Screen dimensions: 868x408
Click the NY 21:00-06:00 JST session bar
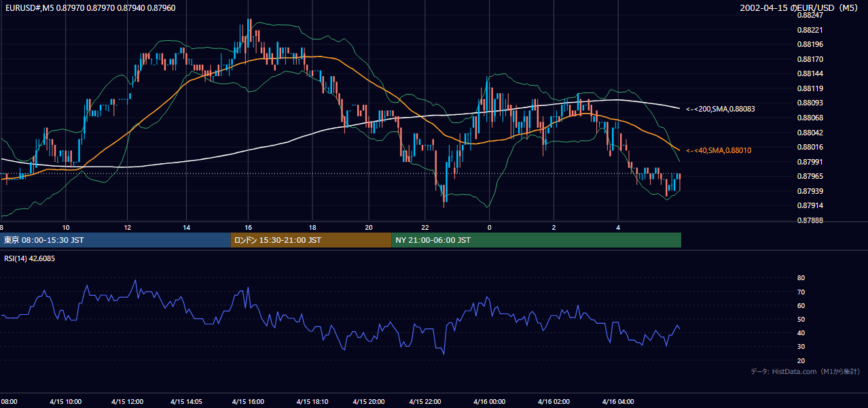(x=536, y=240)
